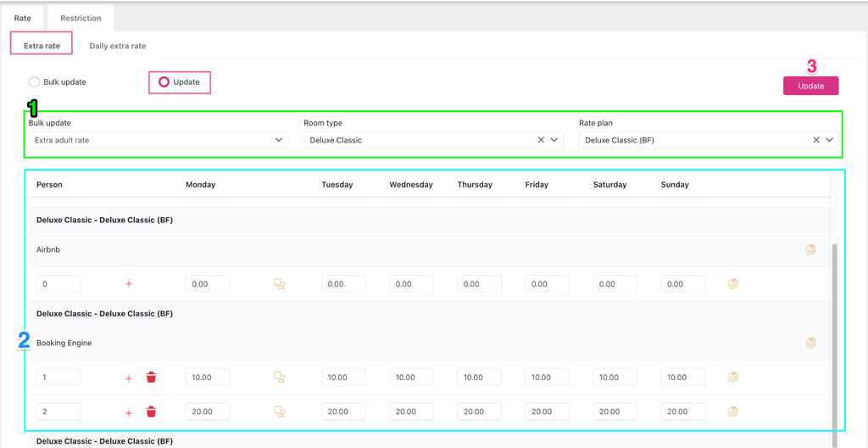868x448 pixels.
Task: Click the Saturday rate field showing 0.00
Action: (x=615, y=284)
